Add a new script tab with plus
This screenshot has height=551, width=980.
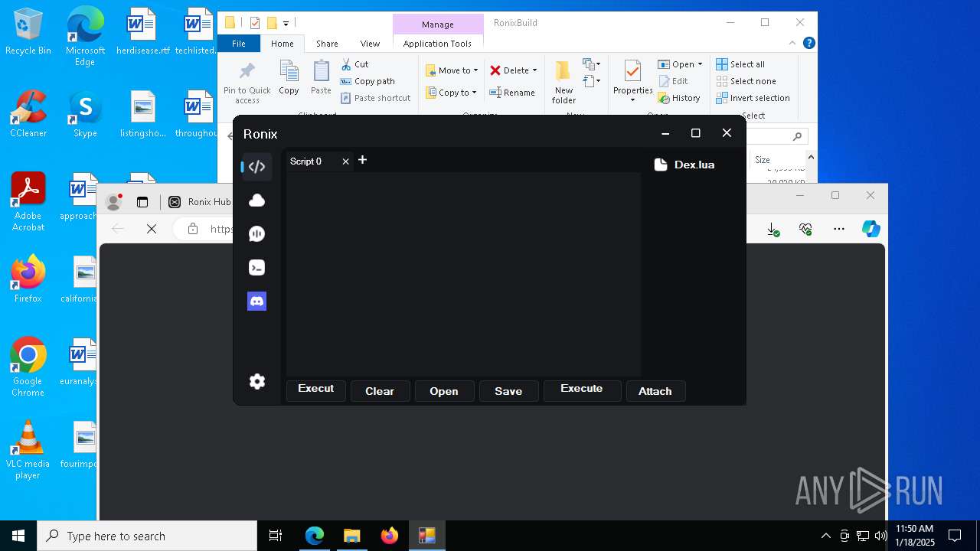[x=363, y=160]
